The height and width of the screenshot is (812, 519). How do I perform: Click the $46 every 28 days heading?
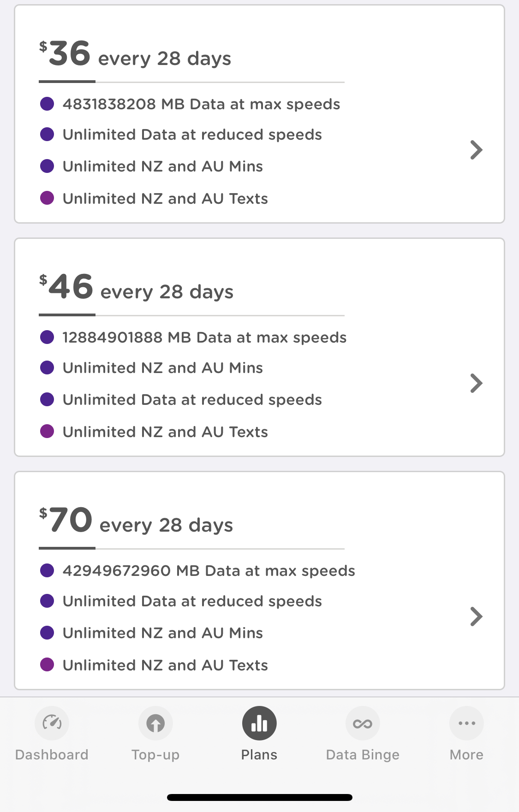(136, 289)
